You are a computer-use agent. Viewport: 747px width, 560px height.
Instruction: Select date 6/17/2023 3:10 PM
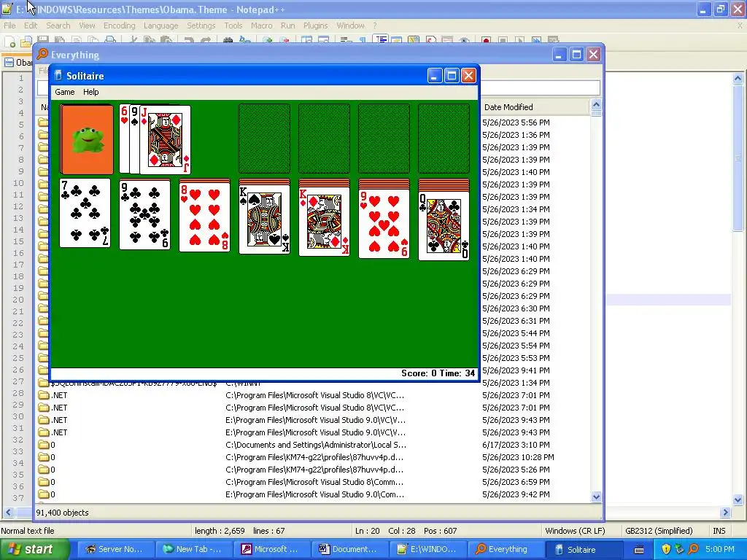click(516, 445)
